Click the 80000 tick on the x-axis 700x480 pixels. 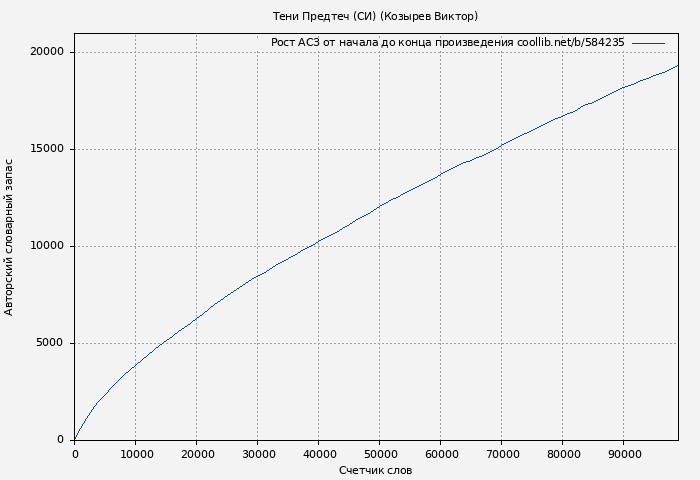pyautogui.click(x=563, y=454)
